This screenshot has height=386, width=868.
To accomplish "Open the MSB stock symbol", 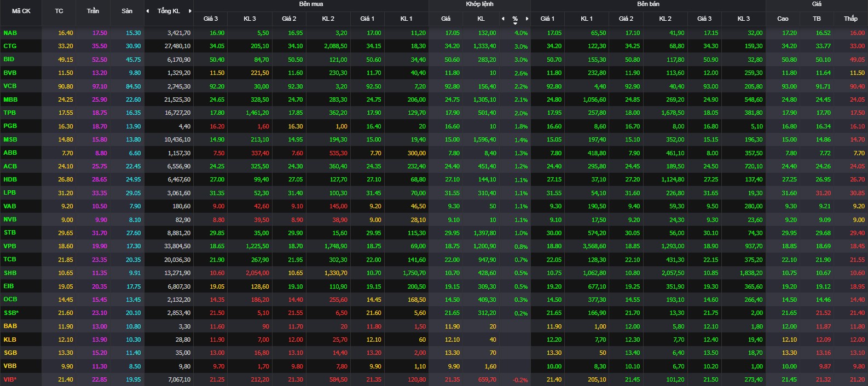I will (x=10, y=139).
